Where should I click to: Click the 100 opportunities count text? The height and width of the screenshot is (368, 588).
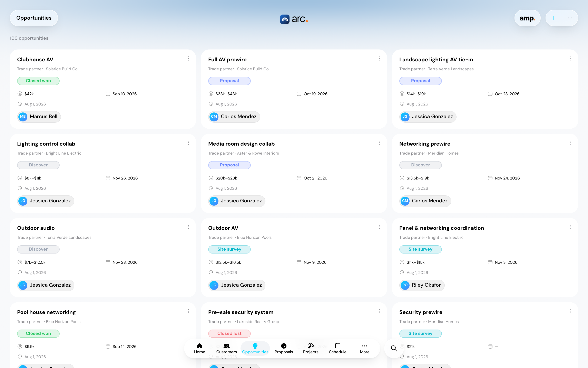coord(29,38)
